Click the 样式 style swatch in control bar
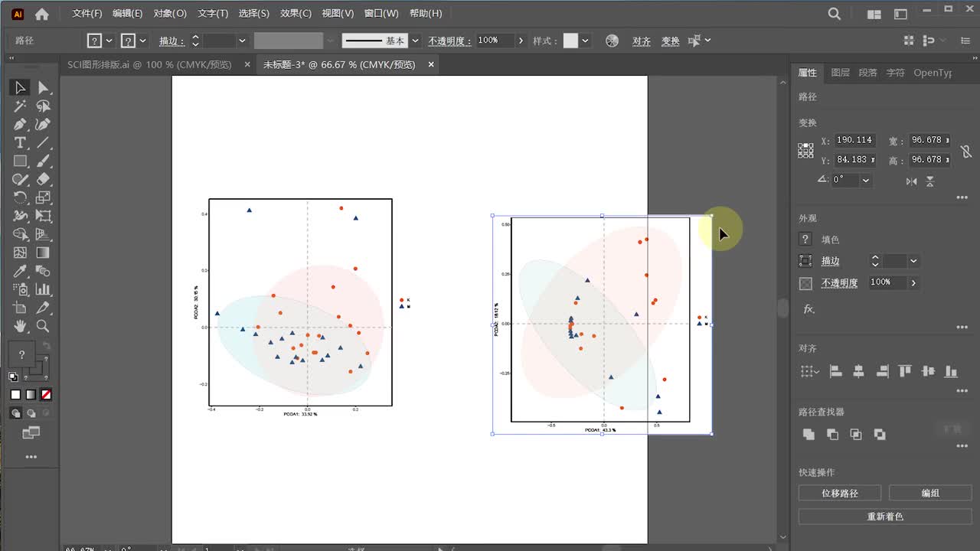 pos(570,41)
